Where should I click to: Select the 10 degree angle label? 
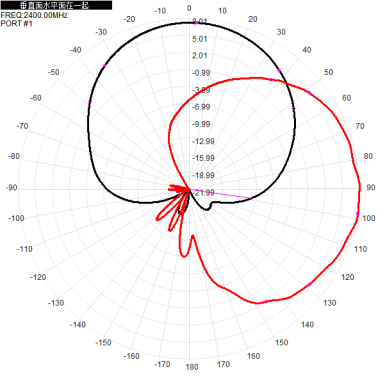[x=222, y=11]
